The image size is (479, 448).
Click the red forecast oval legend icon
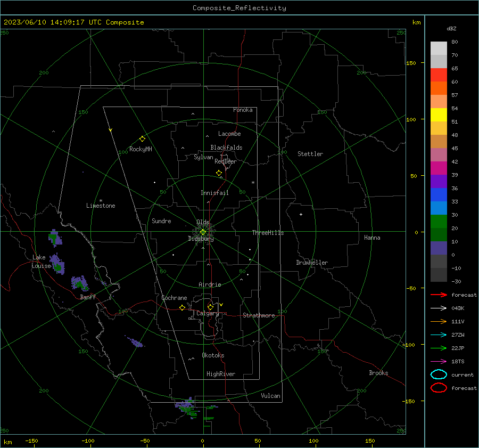pyautogui.click(x=439, y=388)
